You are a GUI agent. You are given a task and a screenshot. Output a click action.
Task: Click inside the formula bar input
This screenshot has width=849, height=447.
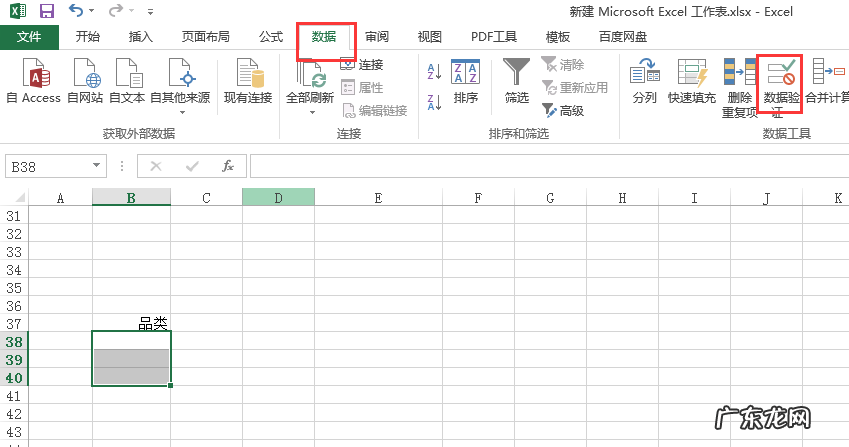click(x=549, y=166)
